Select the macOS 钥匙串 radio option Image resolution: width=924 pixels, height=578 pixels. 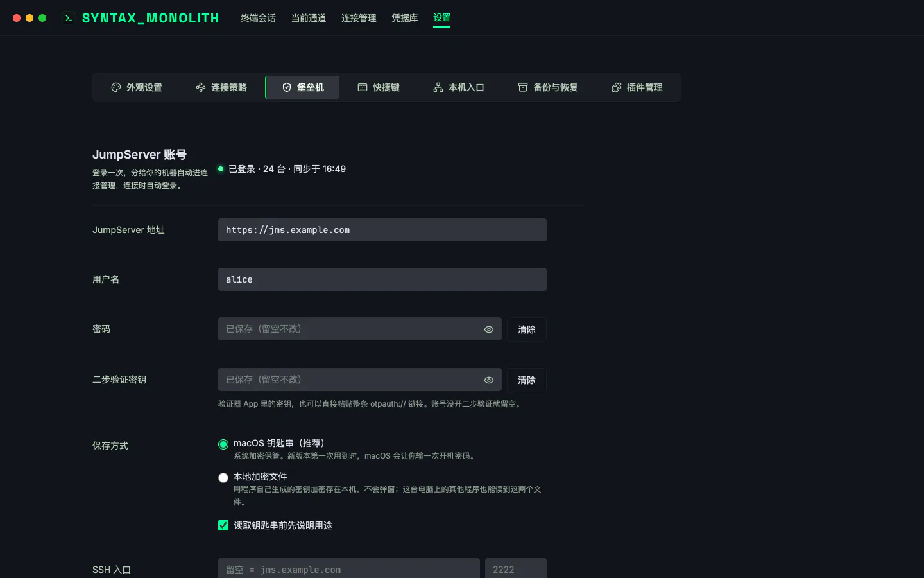point(223,444)
